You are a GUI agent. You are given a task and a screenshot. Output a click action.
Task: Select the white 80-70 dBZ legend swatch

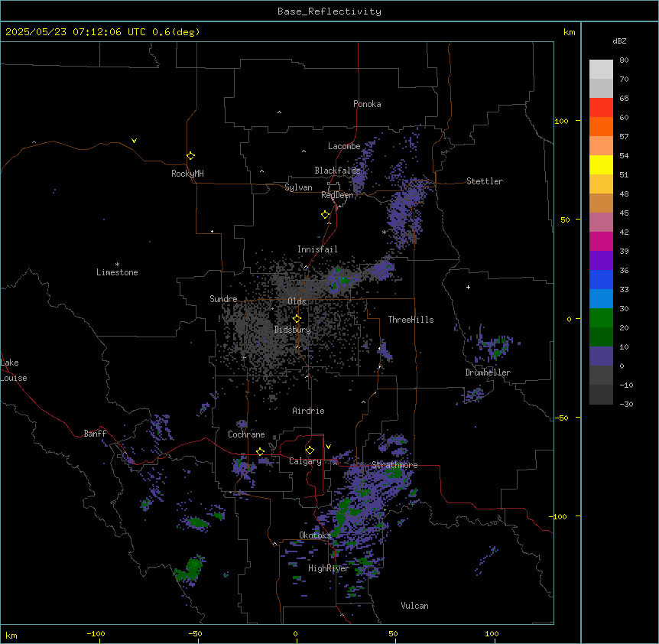[x=601, y=70]
